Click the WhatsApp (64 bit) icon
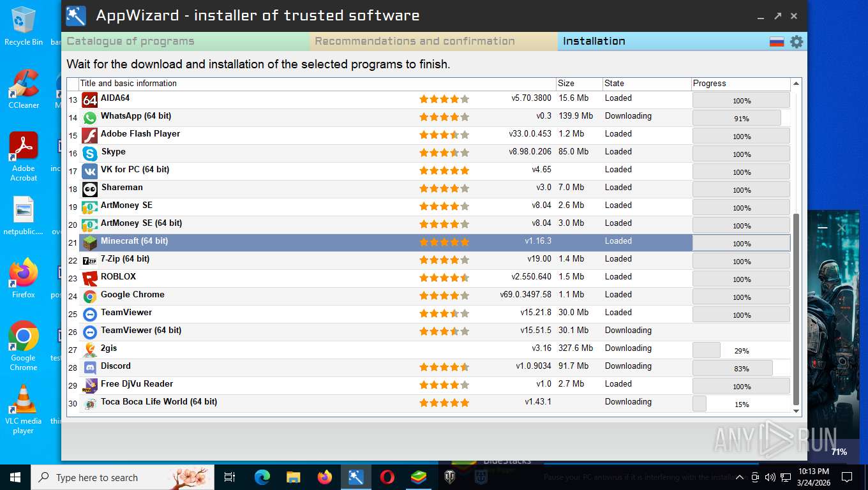Screen dimensions: 868x490 click(x=90, y=117)
